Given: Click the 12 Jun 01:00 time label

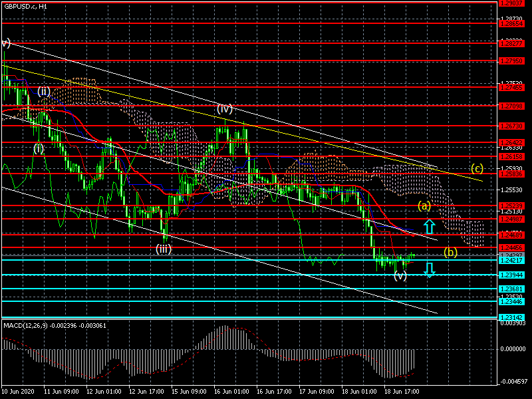Looking at the screenshot, I should point(104,392).
